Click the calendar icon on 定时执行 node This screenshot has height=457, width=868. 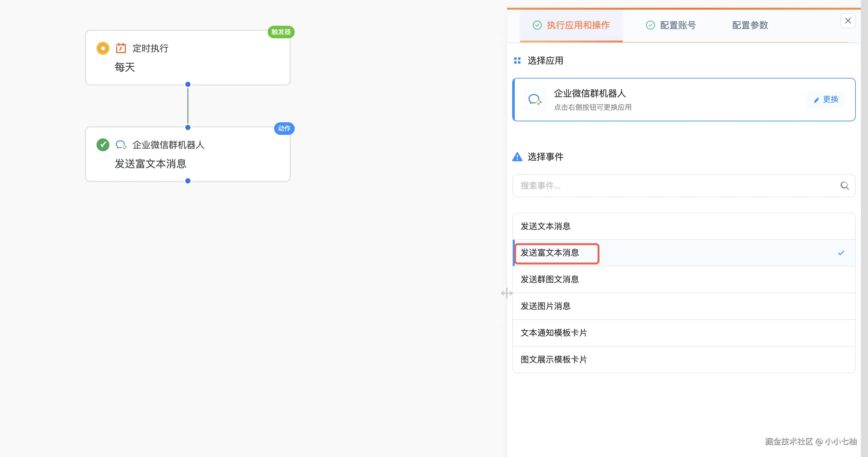coord(121,48)
